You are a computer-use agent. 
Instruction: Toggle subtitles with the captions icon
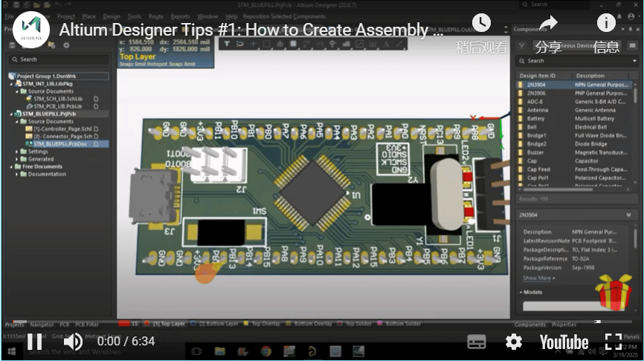[x=477, y=342]
